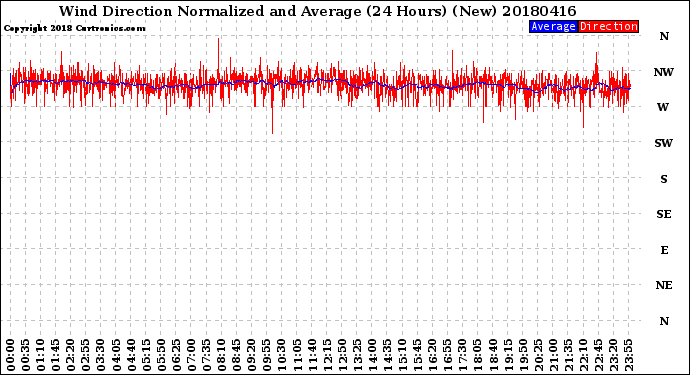Click the 07:00 time label

[191, 355]
